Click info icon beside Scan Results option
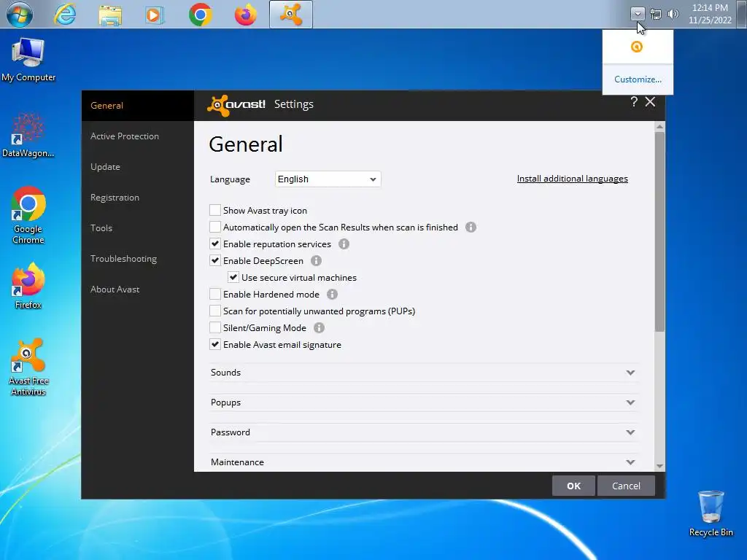Screen dimensions: 747x560 coord(471,227)
